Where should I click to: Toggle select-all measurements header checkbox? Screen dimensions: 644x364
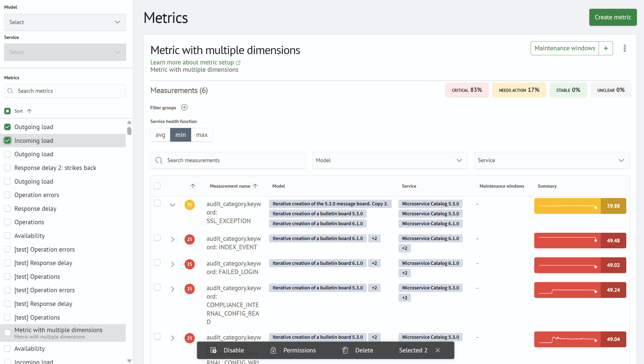coord(157,186)
